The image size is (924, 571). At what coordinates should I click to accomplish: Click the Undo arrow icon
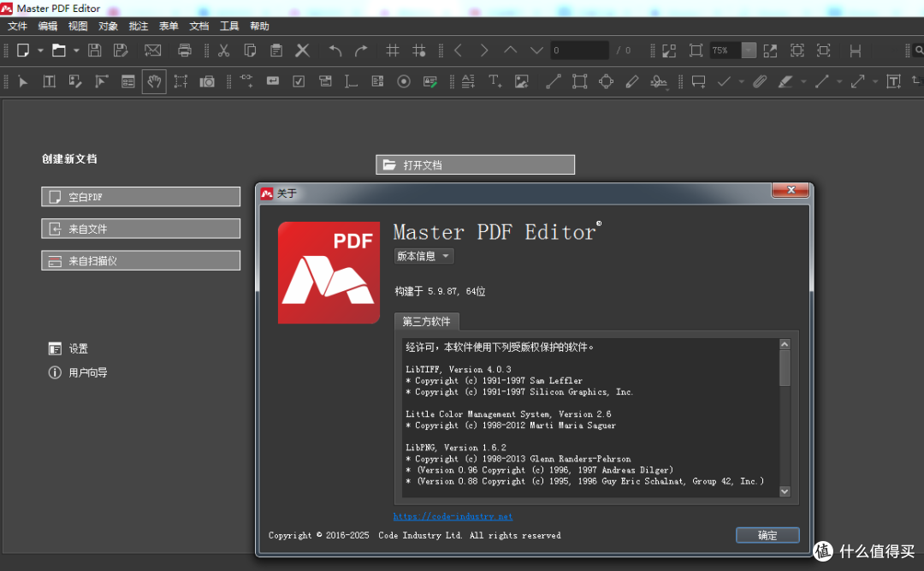[335, 51]
